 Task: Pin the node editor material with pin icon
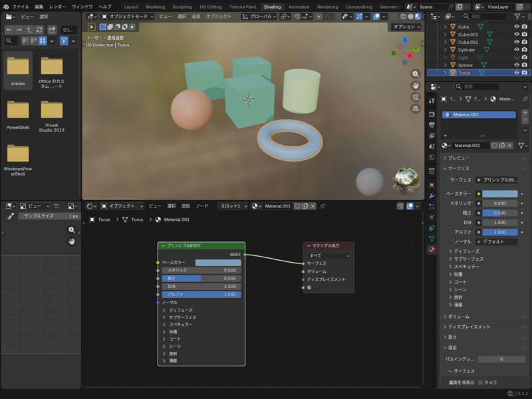[323, 206]
